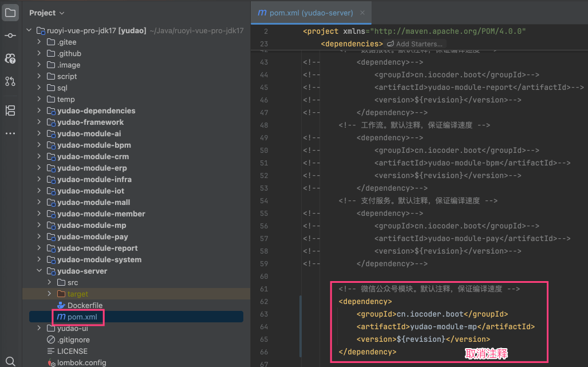Collapse the yudao-server folder
The height and width of the screenshot is (367, 588).
coord(39,271)
